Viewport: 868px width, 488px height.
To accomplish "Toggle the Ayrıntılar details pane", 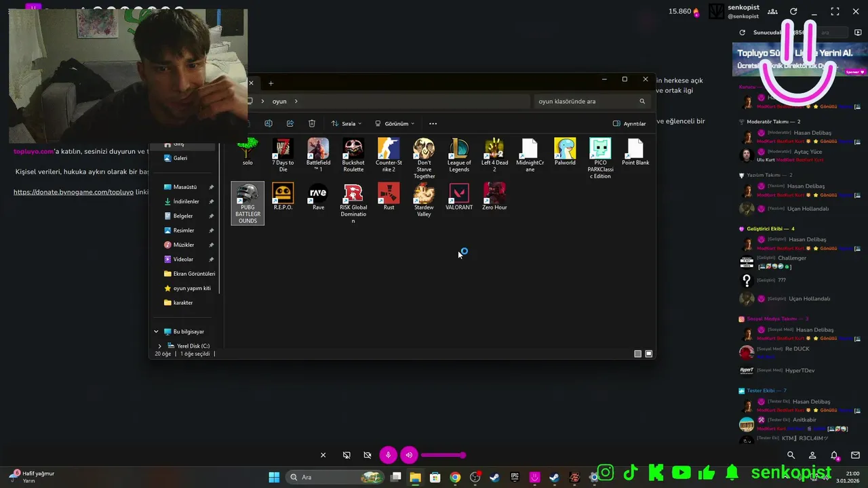I will point(629,123).
